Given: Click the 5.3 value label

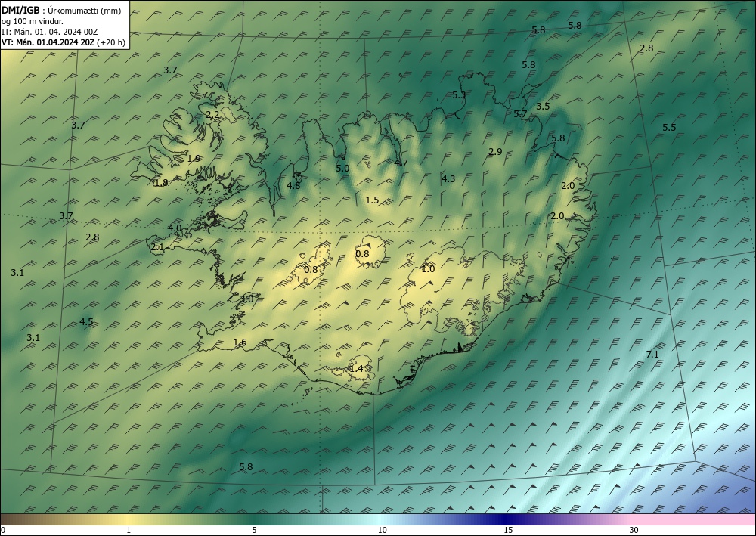Looking at the screenshot, I should (x=459, y=95).
